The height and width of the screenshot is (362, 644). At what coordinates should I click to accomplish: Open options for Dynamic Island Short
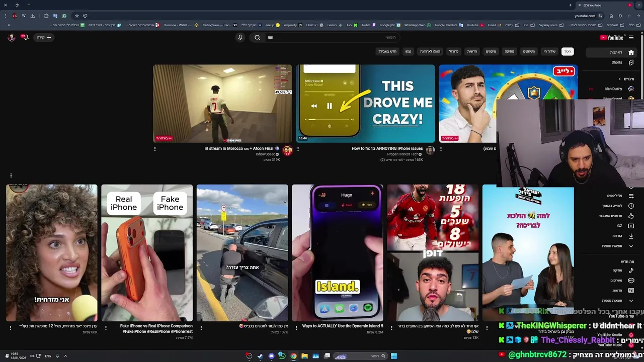click(296, 328)
